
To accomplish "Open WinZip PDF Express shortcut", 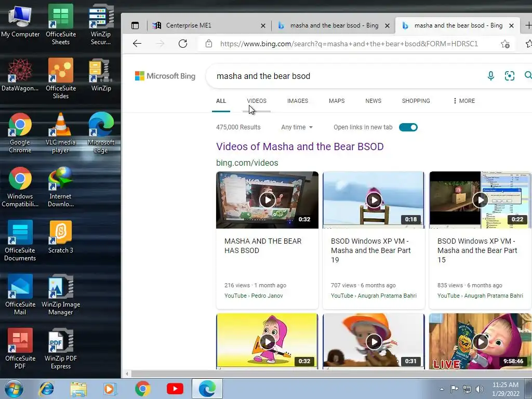I will pyautogui.click(x=61, y=349).
